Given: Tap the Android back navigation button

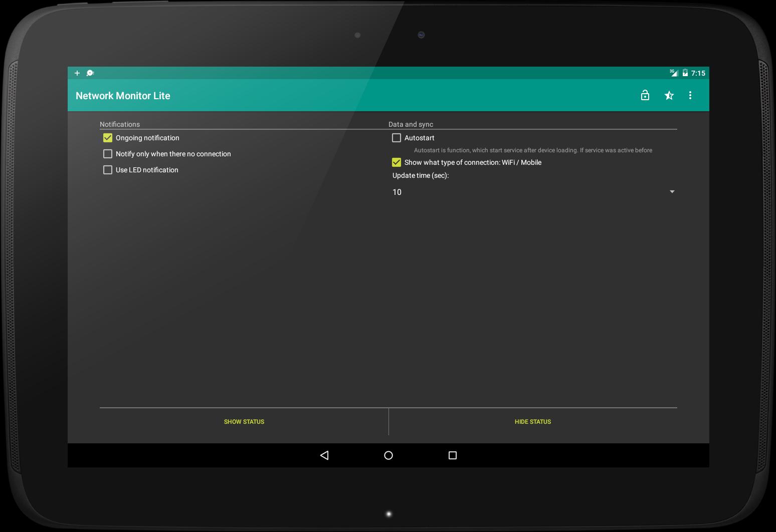Looking at the screenshot, I should (x=324, y=455).
